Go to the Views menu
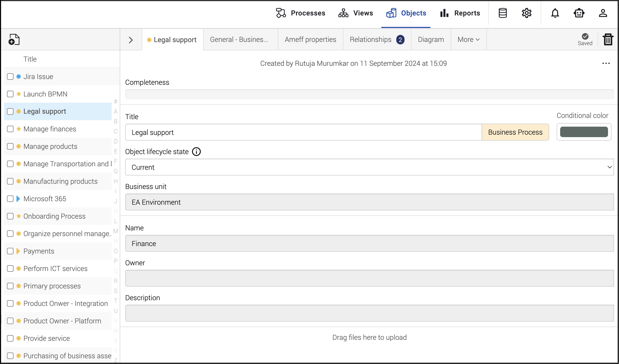This screenshot has height=364, width=619. click(x=356, y=13)
